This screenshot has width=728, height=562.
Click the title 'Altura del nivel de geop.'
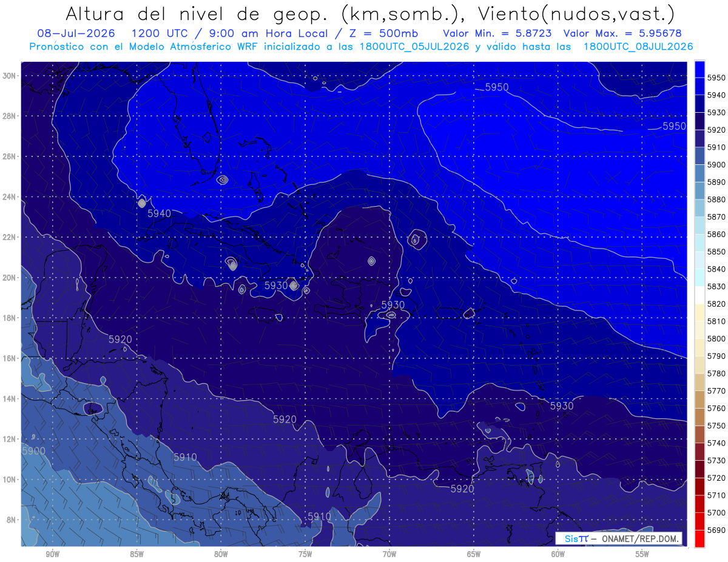click(x=198, y=15)
